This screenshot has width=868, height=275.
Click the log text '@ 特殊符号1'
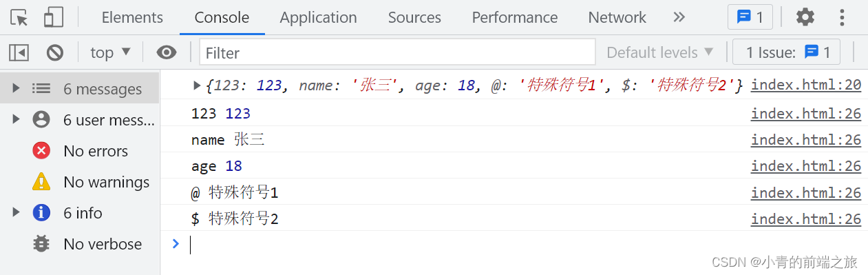(235, 193)
